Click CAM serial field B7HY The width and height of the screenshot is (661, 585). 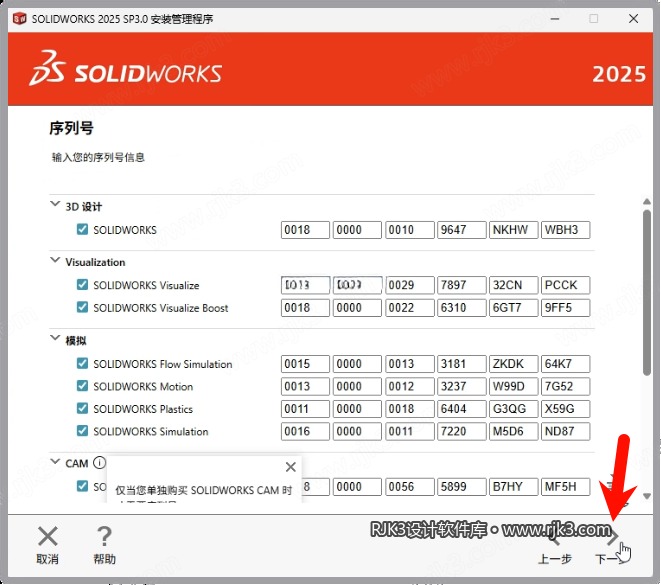(513, 487)
